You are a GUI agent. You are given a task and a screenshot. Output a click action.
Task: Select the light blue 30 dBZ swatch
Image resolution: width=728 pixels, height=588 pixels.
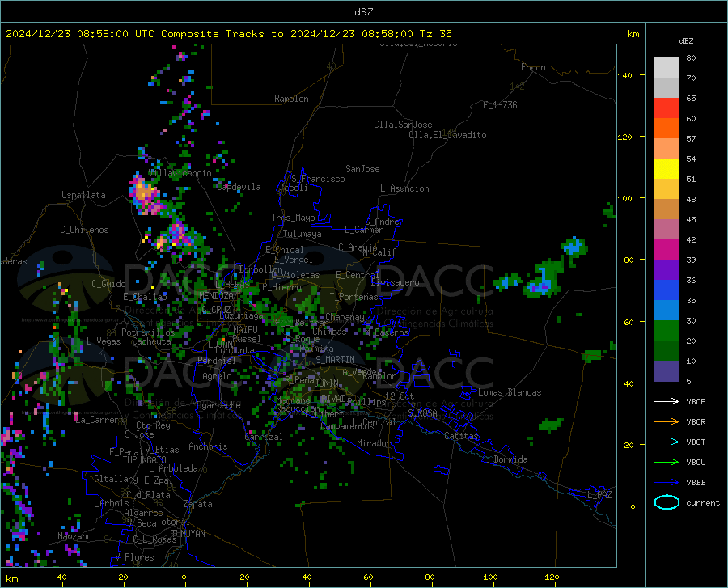[x=667, y=311]
